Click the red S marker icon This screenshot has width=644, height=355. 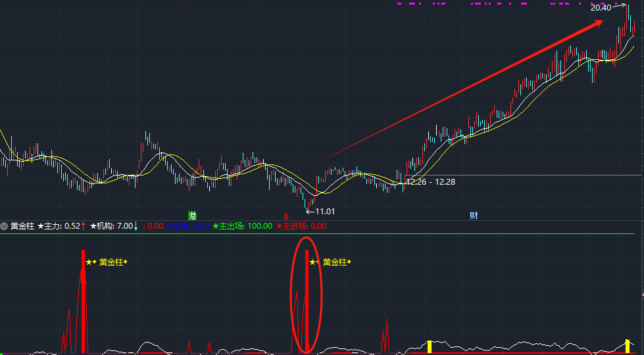285,216
